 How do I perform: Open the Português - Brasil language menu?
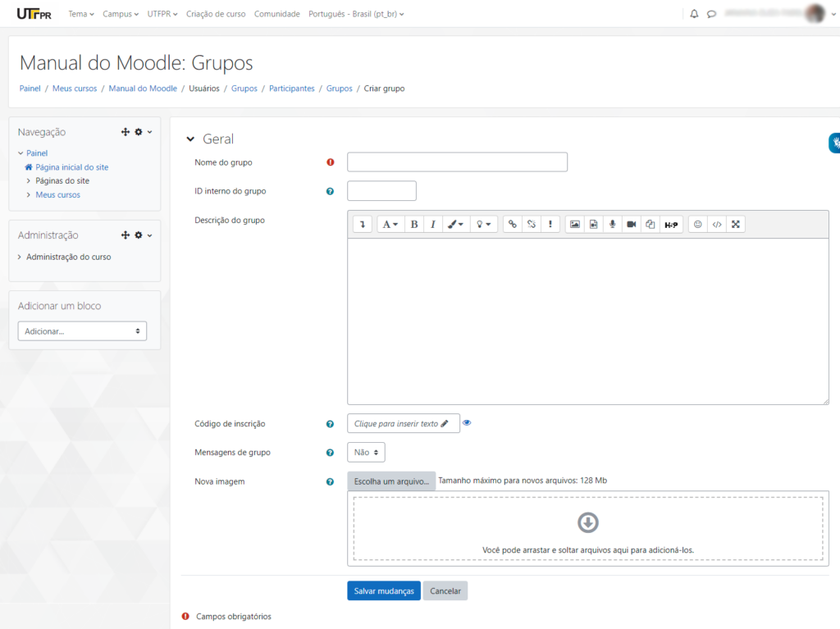tap(356, 14)
